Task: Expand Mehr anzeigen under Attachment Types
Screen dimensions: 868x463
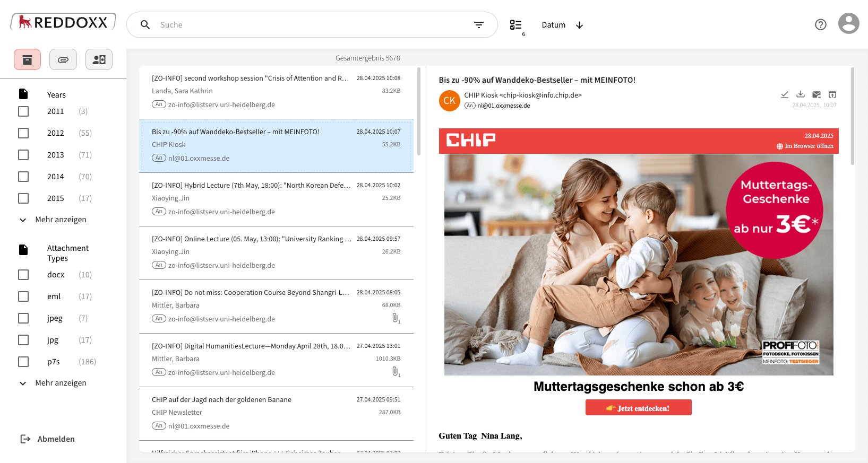Action: 53,383
